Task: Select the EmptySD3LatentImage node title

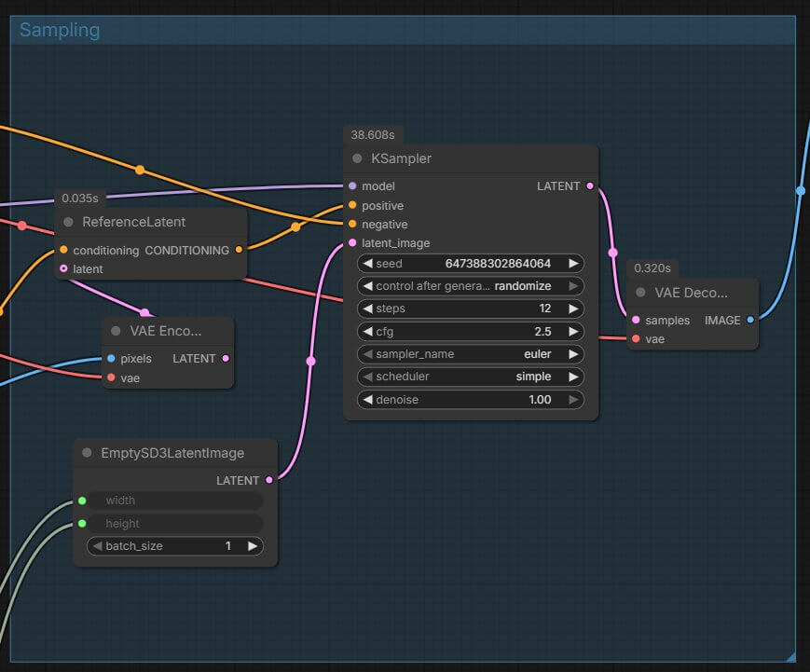Action: [172, 453]
